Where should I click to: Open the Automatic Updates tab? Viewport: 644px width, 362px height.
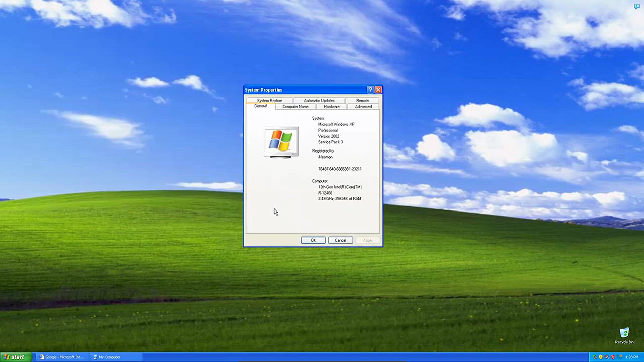click(319, 100)
